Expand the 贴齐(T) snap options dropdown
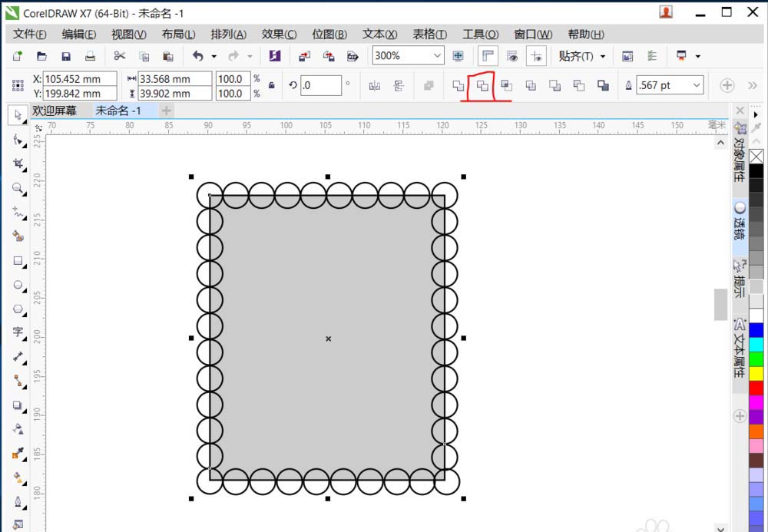This screenshot has width=768, height=532. coord(603,55)
